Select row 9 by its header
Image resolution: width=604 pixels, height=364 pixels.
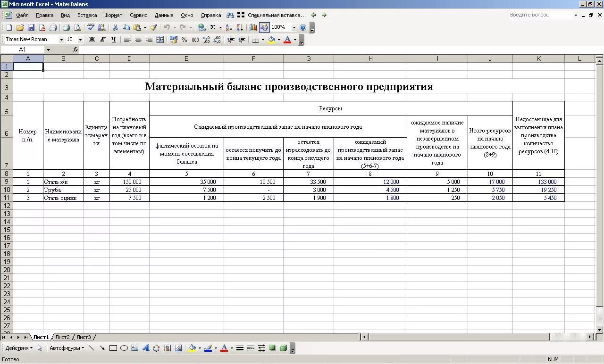coord(7,182)
